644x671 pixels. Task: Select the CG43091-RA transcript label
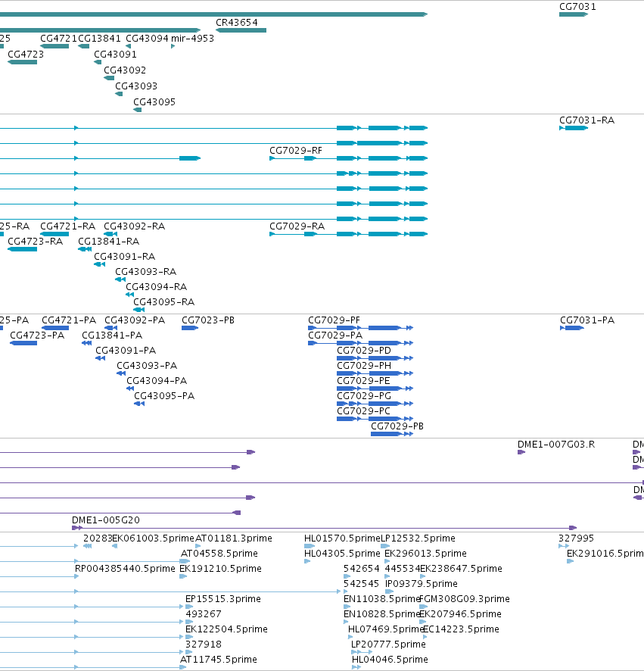[124, 256]
